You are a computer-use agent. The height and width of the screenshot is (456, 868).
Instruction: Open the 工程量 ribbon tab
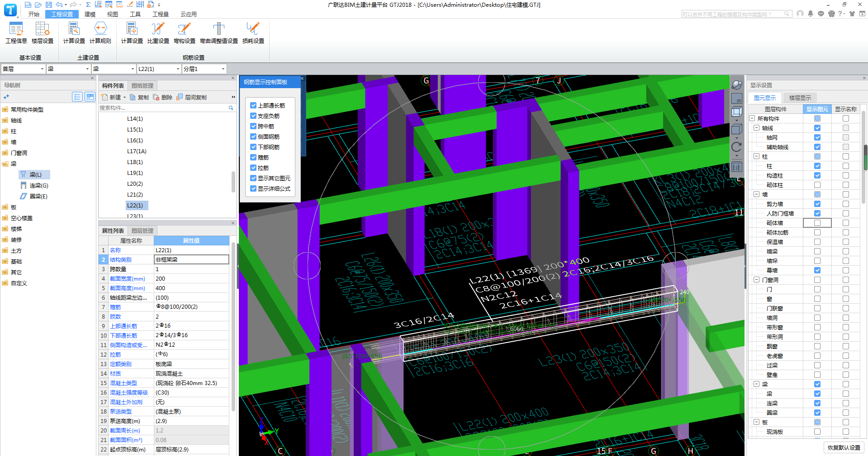(x=161, y=14)
